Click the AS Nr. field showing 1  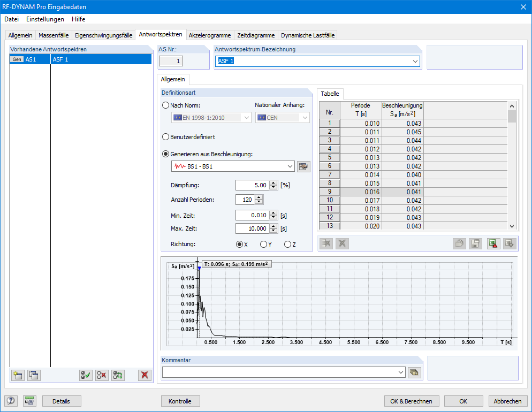pos(171,61)
